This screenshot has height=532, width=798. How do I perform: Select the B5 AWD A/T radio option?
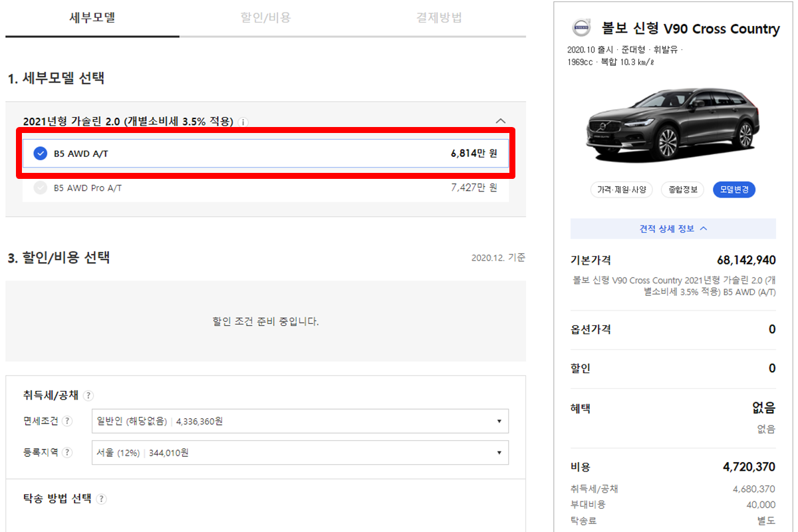click(x=40, y=154)
